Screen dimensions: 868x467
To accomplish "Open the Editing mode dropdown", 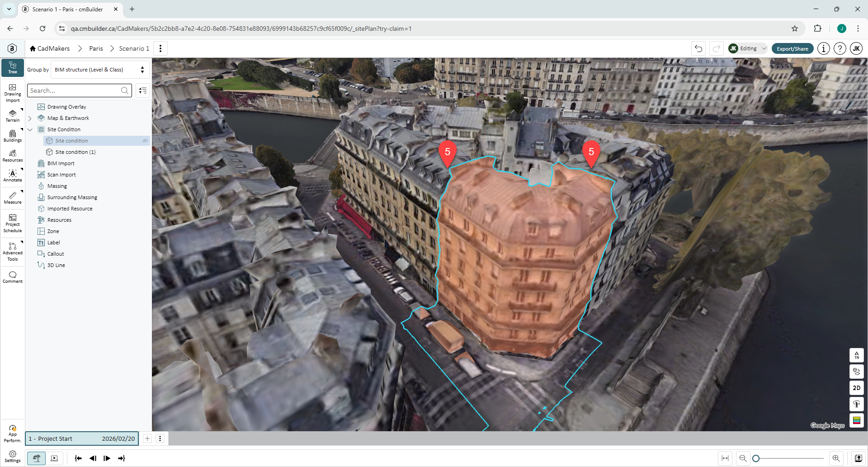I will click(748, 48).
